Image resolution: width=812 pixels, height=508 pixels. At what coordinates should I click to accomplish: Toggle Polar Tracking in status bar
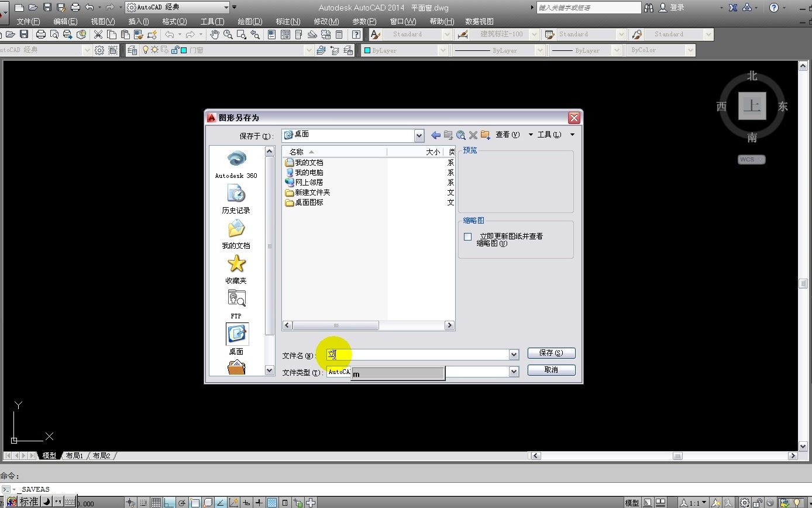pos(182,502)
